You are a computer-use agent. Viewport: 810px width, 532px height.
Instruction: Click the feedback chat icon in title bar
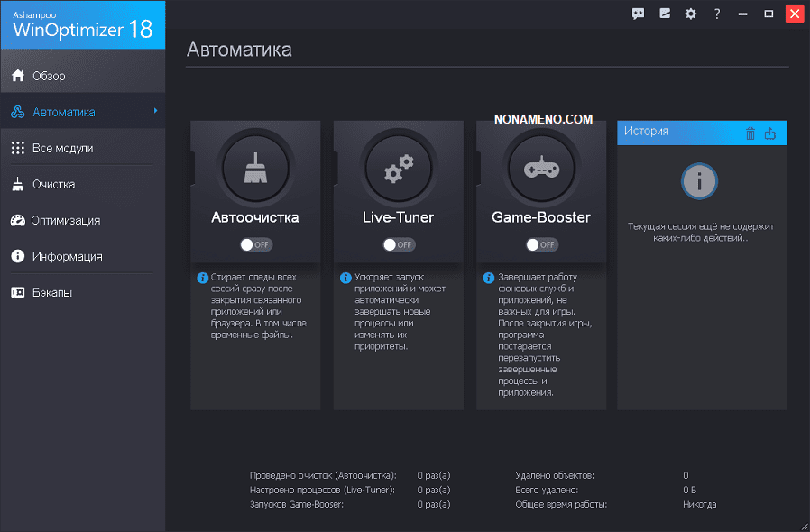click(639, 14)
